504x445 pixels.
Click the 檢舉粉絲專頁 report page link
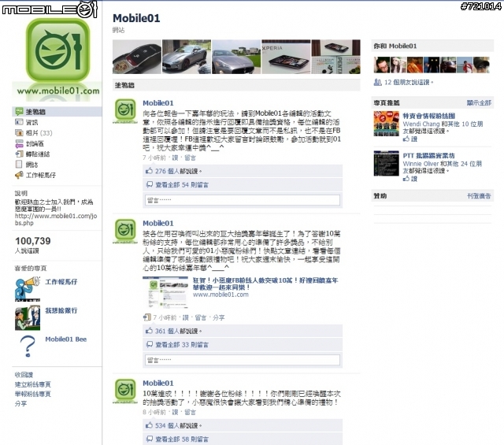click(33, 394)
